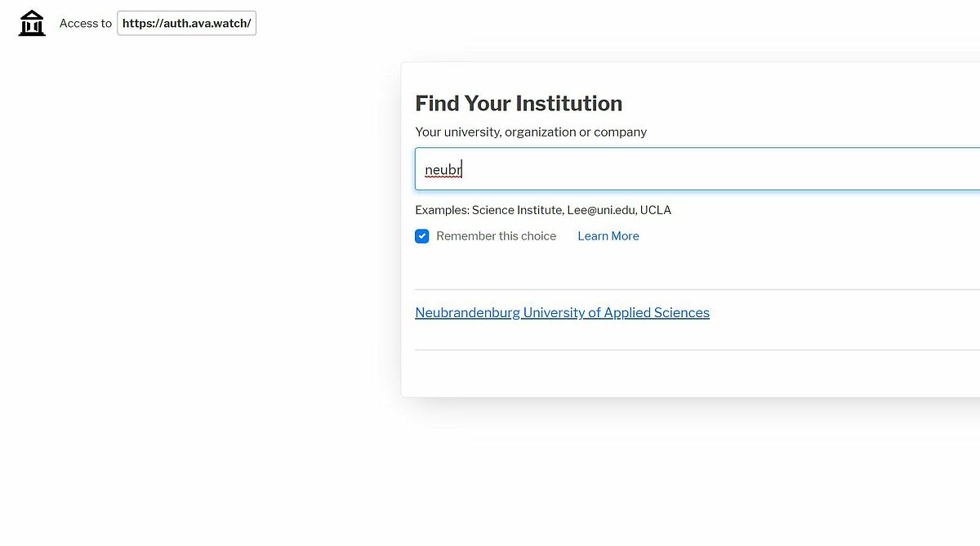The height and width of the screenshot is (546, 980).
Task: Click "Your university, organization or company" label
Action: [x=531, y=132]
